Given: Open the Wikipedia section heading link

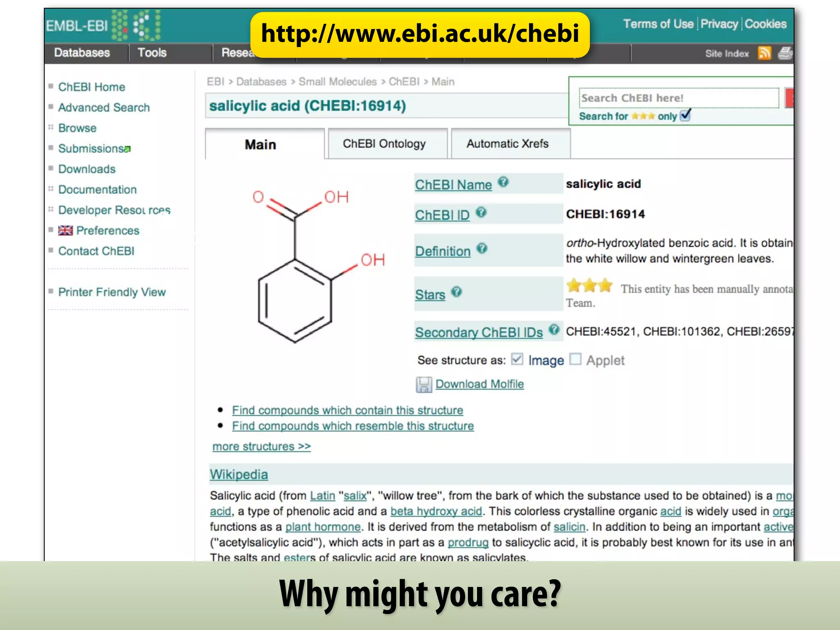Looking at the screenshot, I should coord(239,475).
